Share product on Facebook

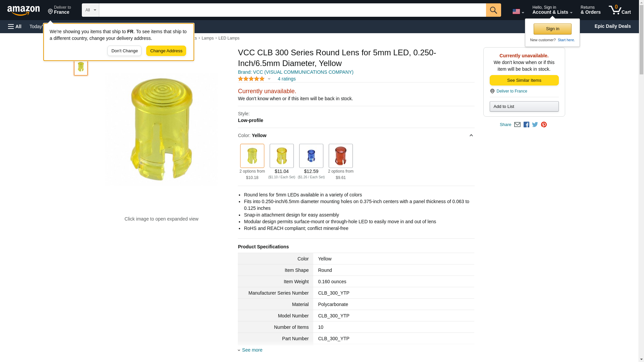(x=526, y=125)
